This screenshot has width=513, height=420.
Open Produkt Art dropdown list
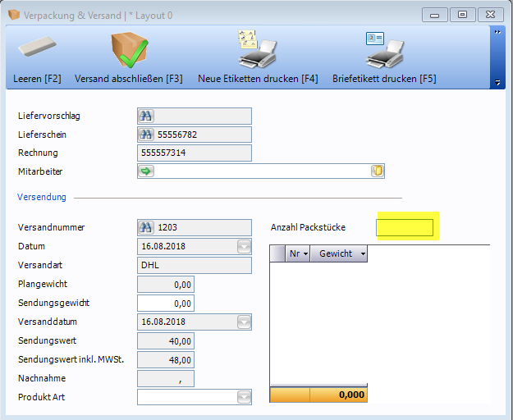[244, 397]
